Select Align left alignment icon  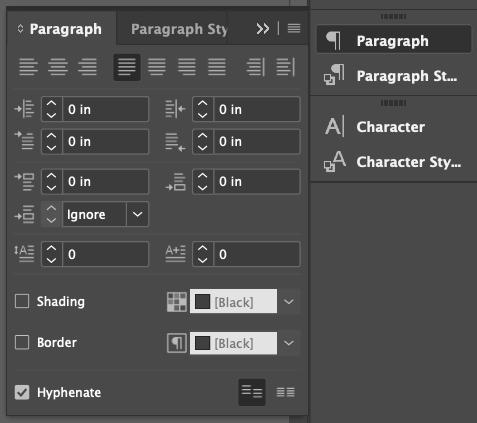(28, 67)
